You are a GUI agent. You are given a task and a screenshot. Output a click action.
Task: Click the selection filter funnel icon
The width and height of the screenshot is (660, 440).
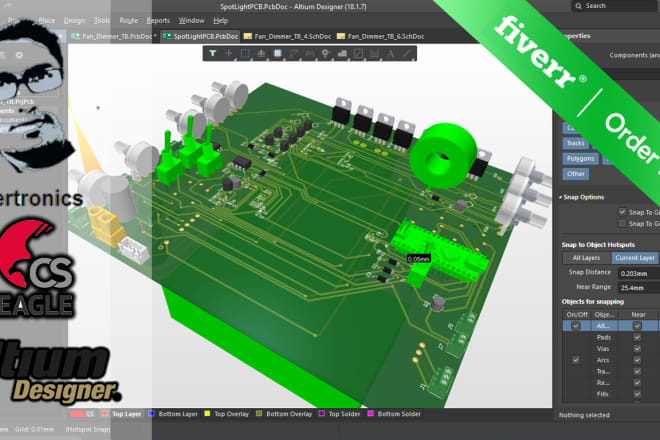(213, 53)
